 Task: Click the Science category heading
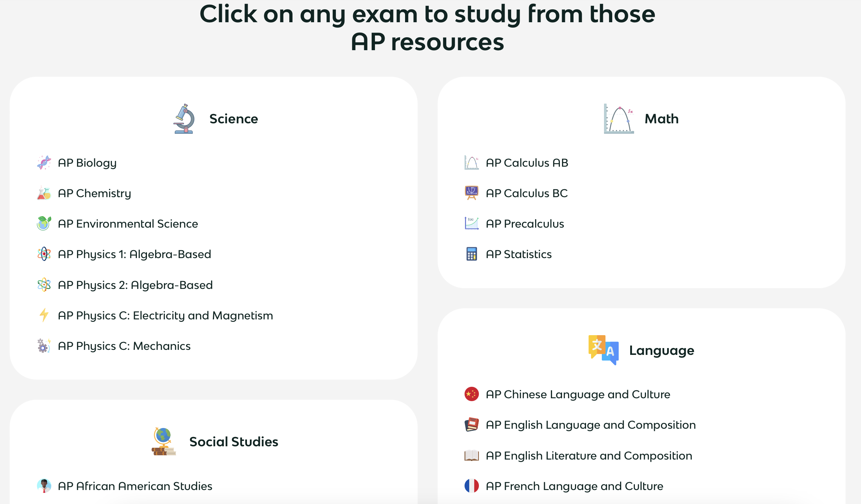click(234, 119)
